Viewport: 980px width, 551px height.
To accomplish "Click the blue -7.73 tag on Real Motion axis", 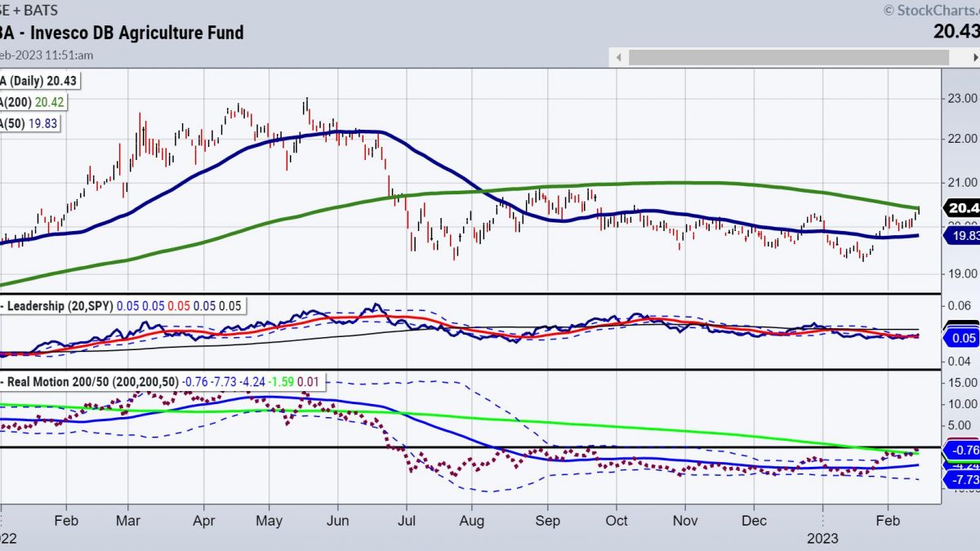I will pos(963,479).
